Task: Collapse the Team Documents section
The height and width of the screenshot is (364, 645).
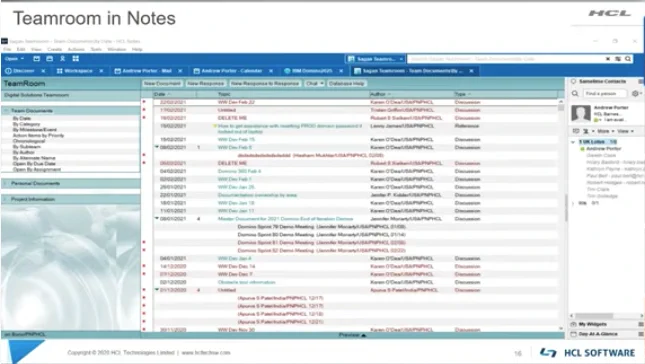Action: pyautogui.click(x=6, y=111)
